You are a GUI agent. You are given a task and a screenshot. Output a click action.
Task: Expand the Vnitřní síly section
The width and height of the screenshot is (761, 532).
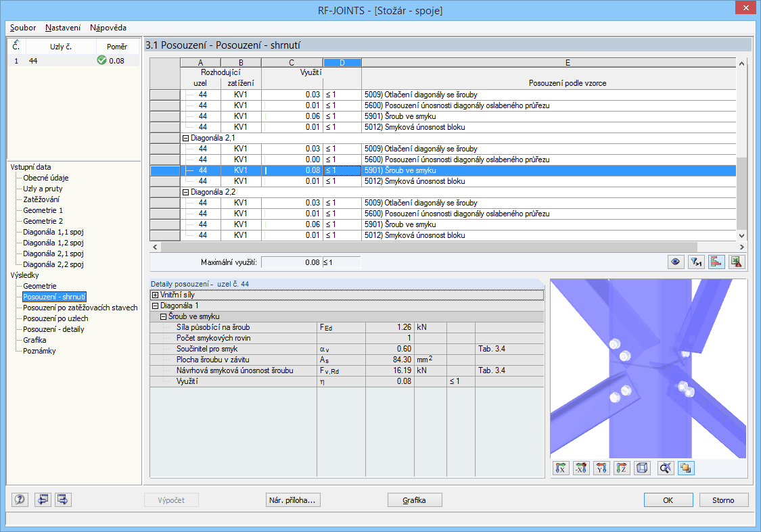[156, 295]
